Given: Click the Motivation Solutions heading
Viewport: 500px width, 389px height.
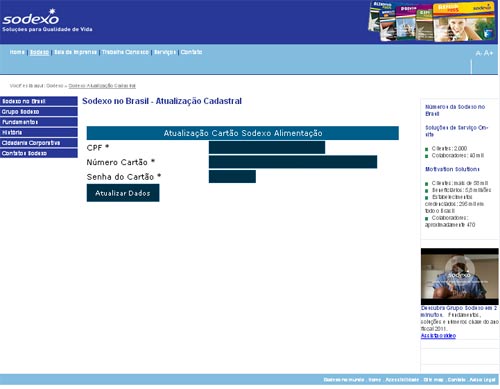Looking at the screenshot, I should (x=452, y=169).
